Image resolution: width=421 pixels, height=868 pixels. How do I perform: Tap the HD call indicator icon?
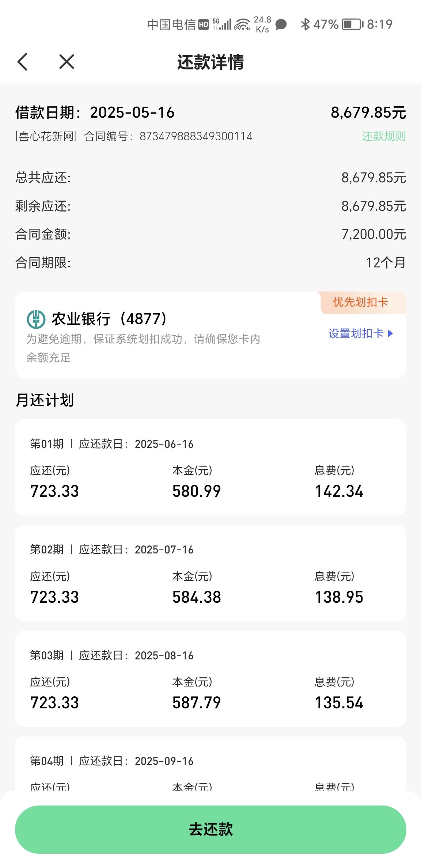click(x=204, y=24)
